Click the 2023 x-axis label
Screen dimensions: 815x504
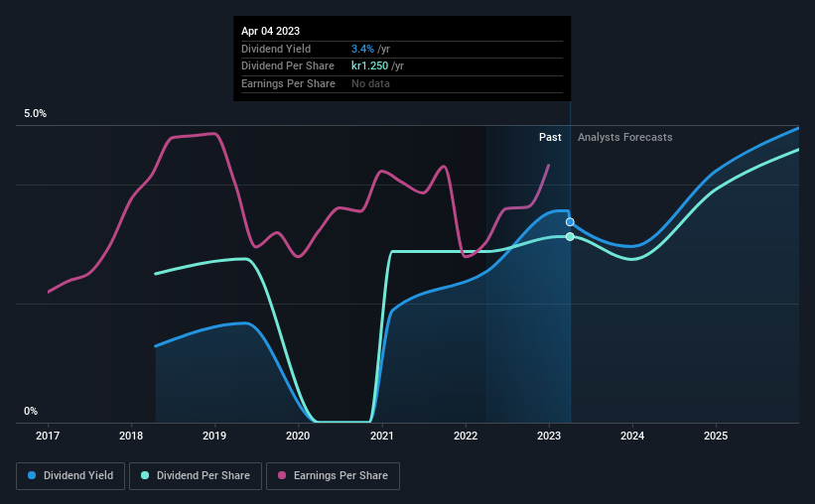point(549,436)
